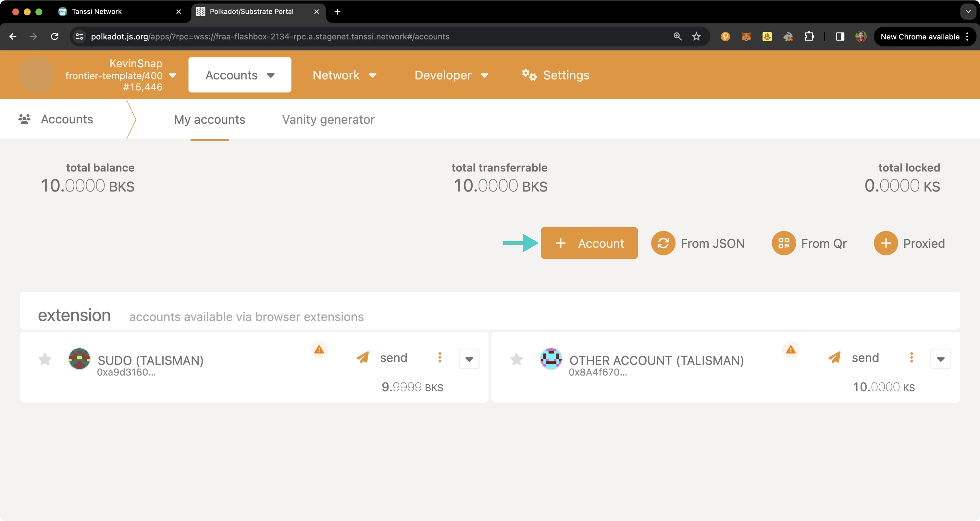Expand the SUDO account details arrow
Image resolution: width=980 pixels, height=521 pixels.
click(469, 359)
